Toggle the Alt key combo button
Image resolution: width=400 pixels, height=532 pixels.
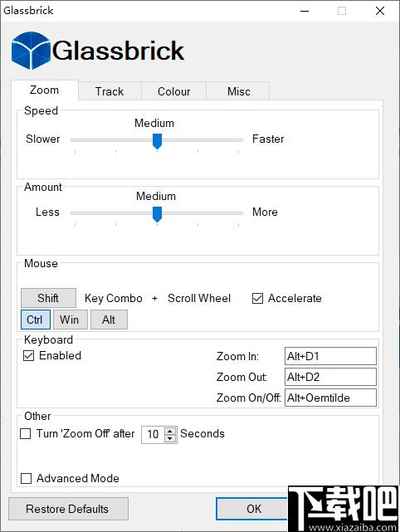click(109, 320)
